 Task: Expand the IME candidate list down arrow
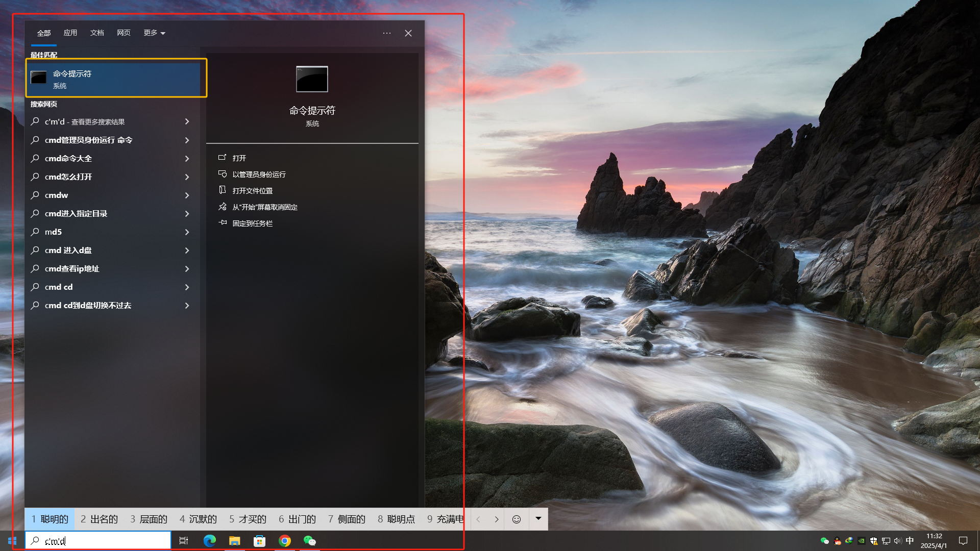tap(538, 519)
